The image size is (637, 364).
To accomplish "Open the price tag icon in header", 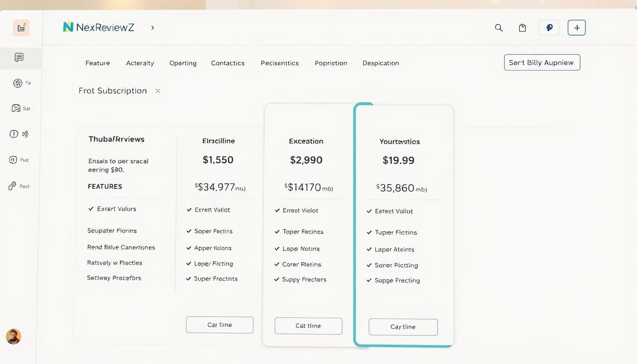I will (x=522, y=28).
